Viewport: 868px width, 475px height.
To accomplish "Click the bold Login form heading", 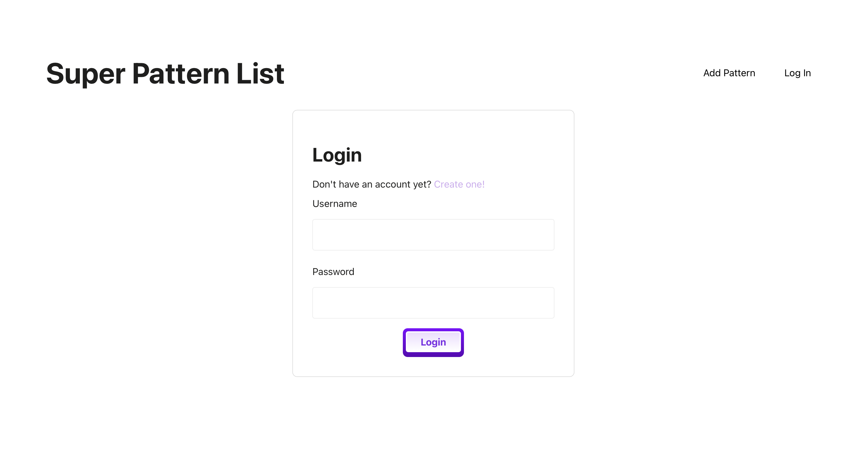I will pyautogui.click(x=337, y=155).
